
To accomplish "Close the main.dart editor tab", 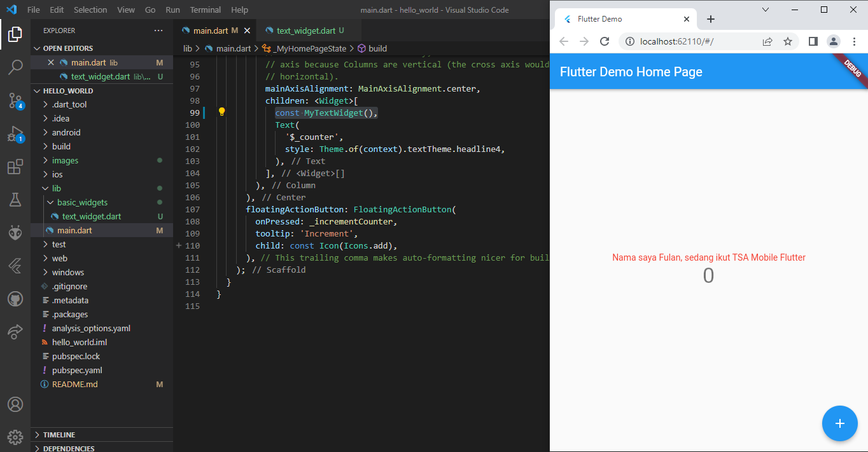I will coord(247,31).
